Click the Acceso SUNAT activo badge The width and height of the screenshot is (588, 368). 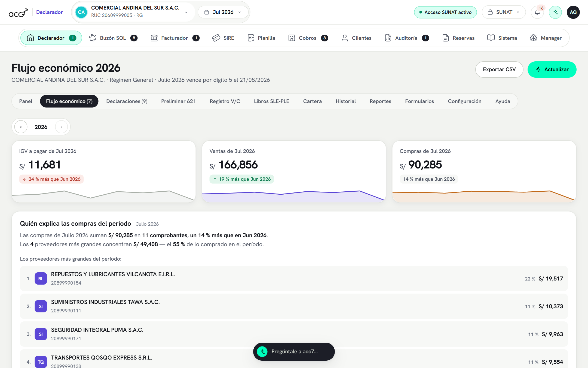point(445,12)
